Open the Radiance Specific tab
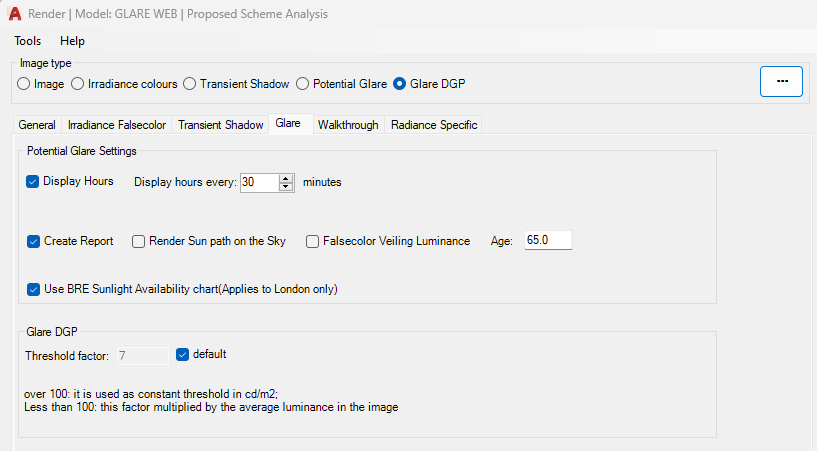The width and height of the screenshot is (817, 451). (434, 125)
